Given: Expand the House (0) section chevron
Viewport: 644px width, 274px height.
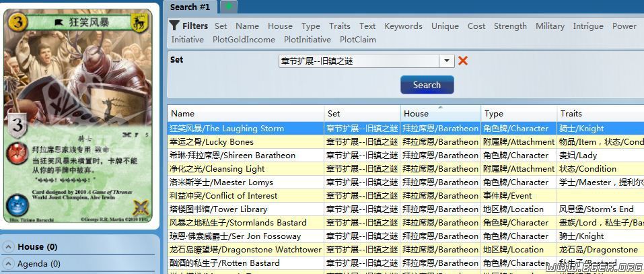Looking at the screenshot, I should tap(8, 247).
